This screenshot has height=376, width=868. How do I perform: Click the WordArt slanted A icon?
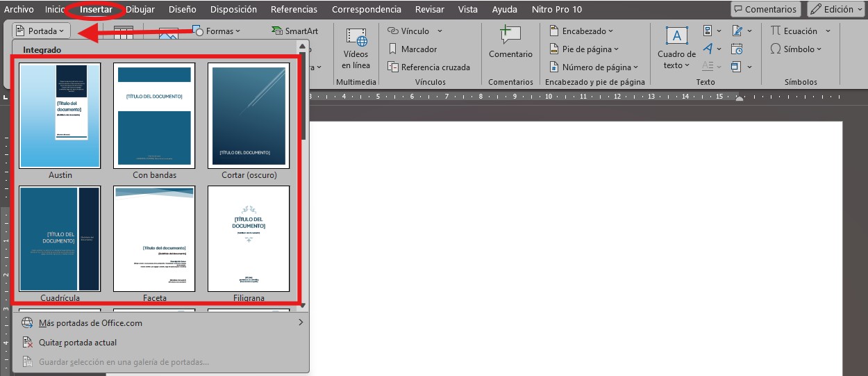pos(708,49)
